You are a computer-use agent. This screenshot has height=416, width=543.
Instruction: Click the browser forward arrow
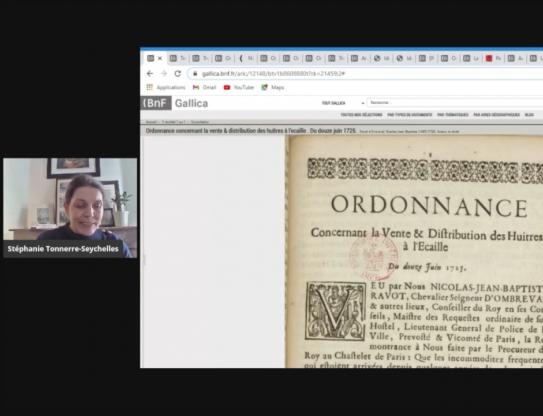164,73
